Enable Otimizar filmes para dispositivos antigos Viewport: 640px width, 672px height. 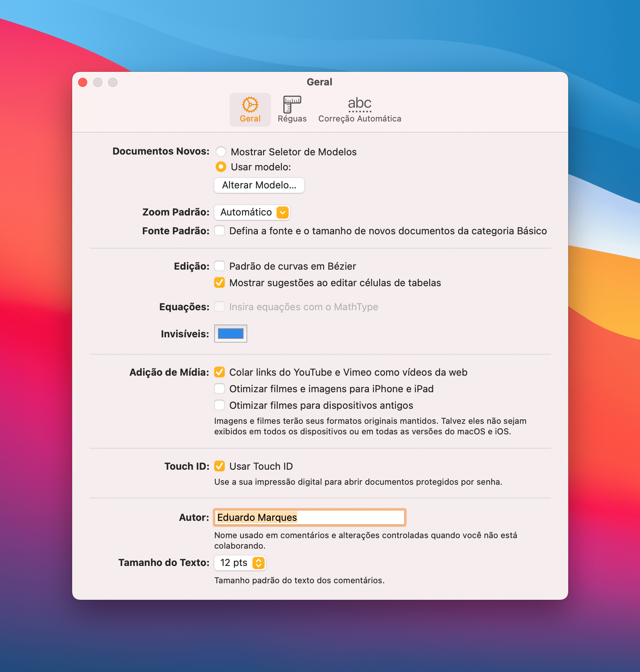point(219,405)
